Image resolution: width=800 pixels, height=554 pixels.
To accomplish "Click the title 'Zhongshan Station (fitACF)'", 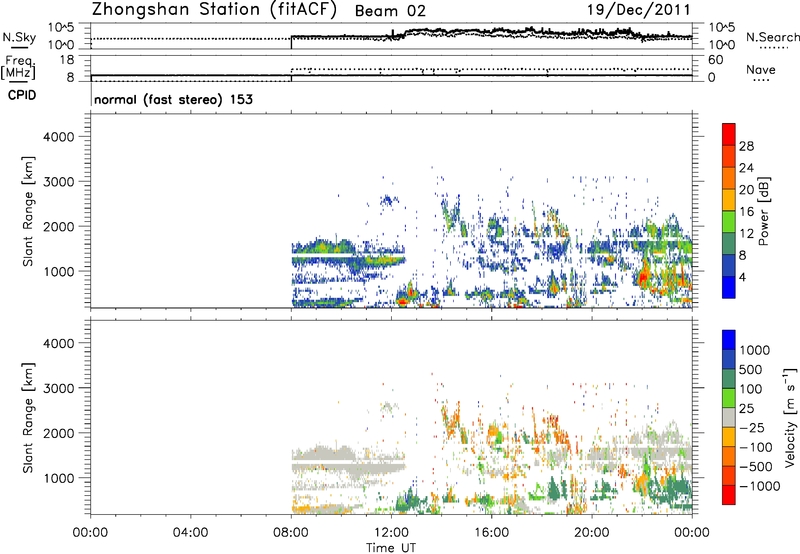I will (214, 10).
